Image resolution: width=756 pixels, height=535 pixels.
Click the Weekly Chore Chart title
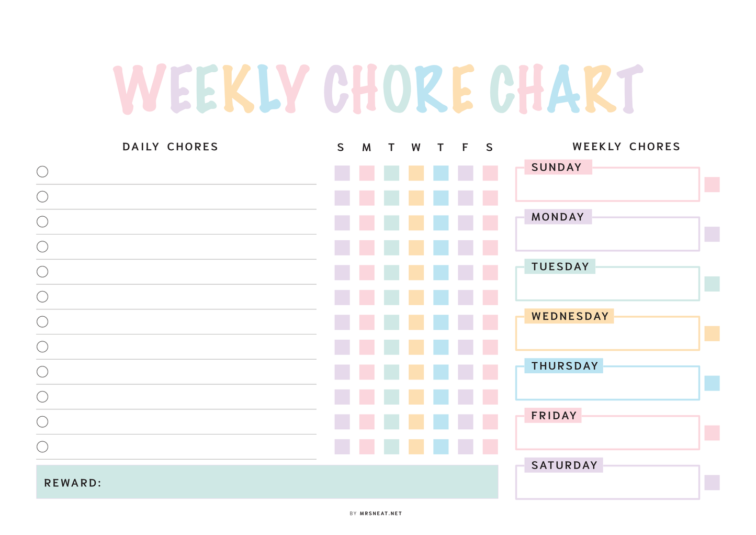[x=378, y=89]
